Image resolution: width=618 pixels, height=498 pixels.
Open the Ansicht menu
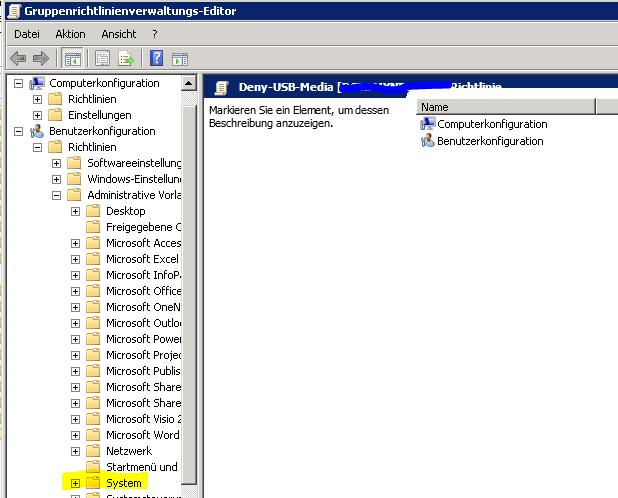point(118,34)
